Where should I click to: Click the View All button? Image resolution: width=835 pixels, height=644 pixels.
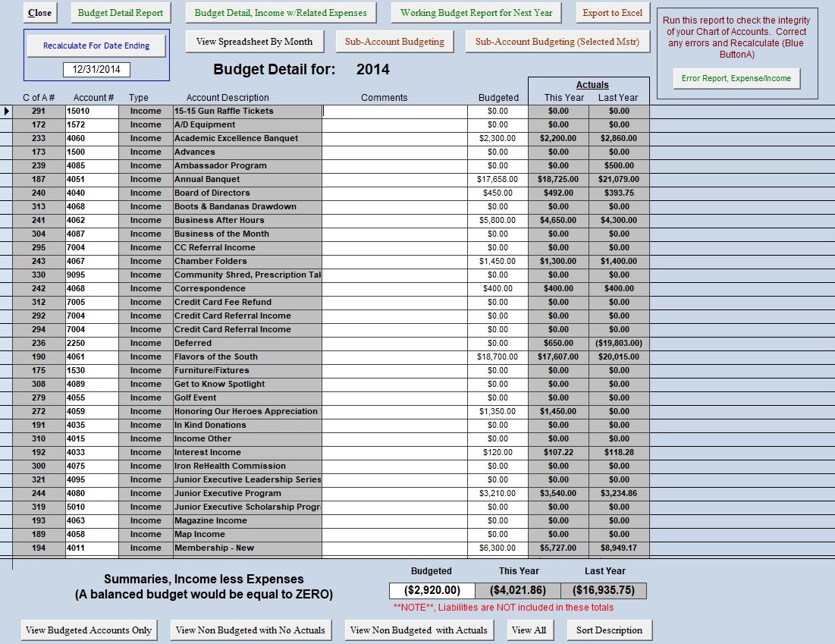[x=529, y=630]
